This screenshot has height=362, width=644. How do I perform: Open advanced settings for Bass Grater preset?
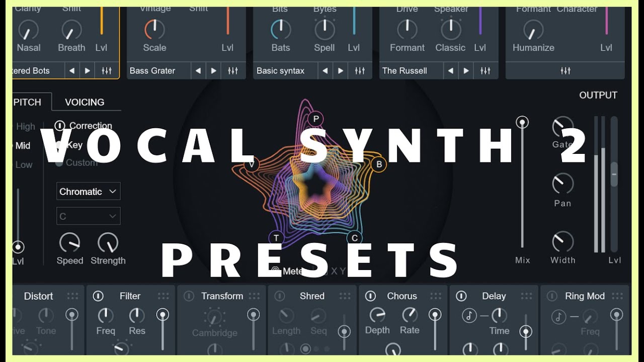point(232,71)
